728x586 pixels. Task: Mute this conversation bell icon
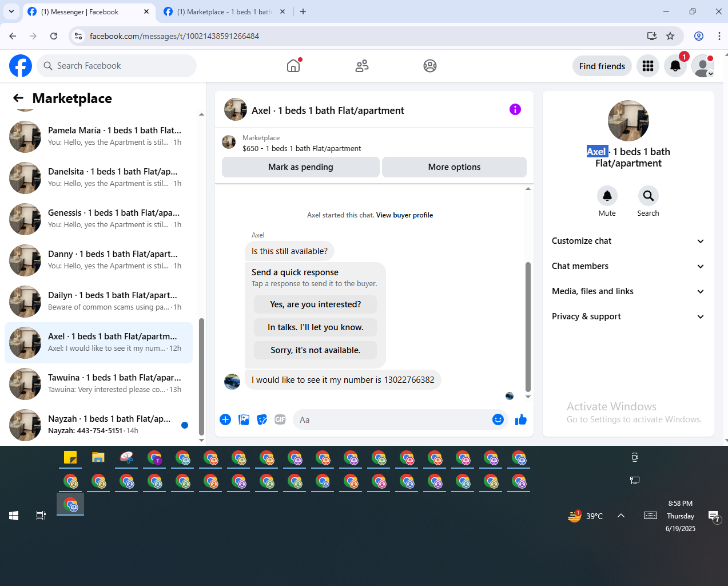tap(607, 196)
